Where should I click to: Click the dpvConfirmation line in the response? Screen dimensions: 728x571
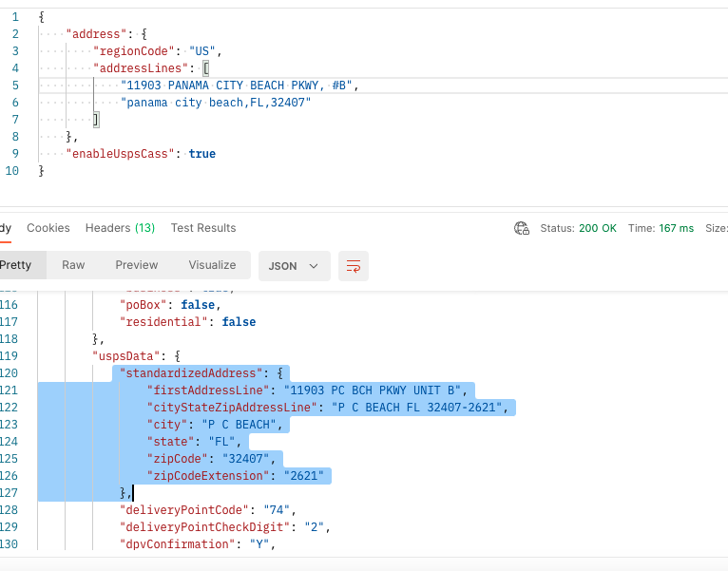[x=196, y=544]
